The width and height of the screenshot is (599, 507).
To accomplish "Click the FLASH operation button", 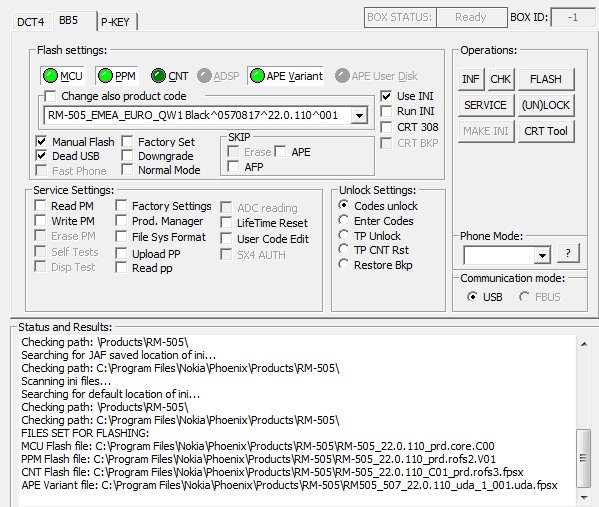I will pyautogui.click(x=546, y=79).
